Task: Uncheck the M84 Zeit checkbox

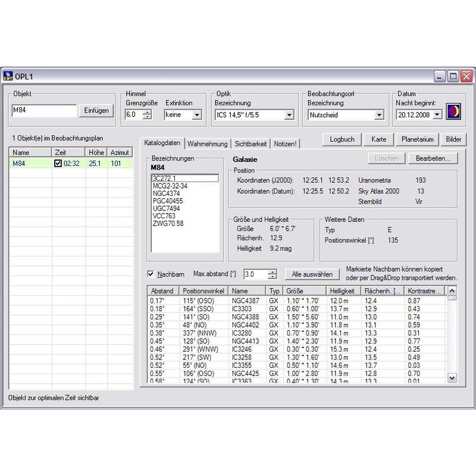Action: [x=58, y=164]
